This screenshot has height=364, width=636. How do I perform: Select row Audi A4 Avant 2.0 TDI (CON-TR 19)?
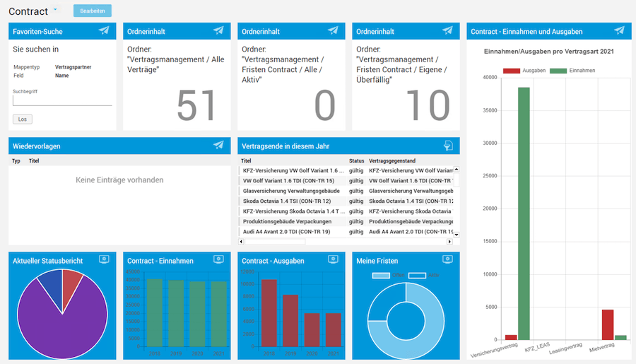coord(346,232)
